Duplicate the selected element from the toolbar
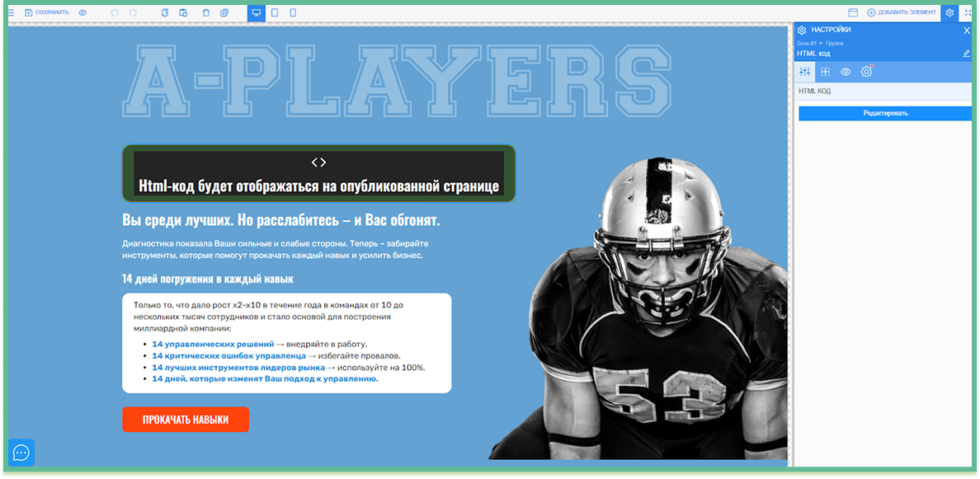This screenshot has height=479, width=980. pyautogui.click(x=224, y=12)
